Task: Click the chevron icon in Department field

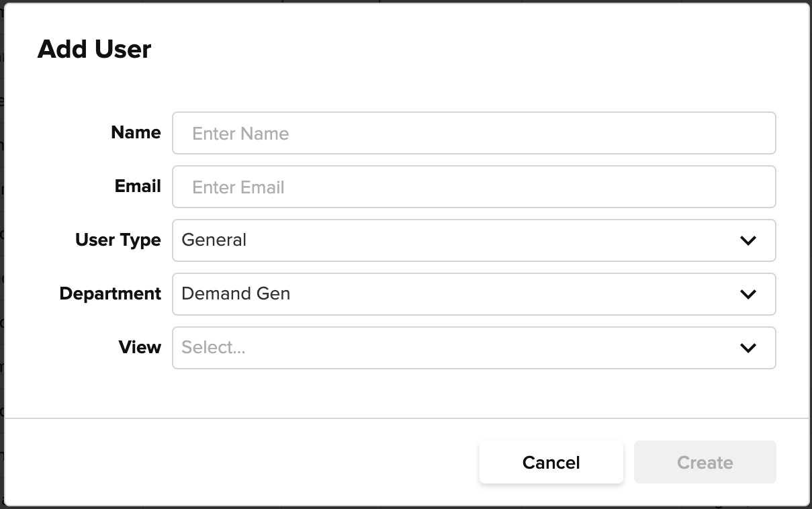Action: (x=748, y=294)
